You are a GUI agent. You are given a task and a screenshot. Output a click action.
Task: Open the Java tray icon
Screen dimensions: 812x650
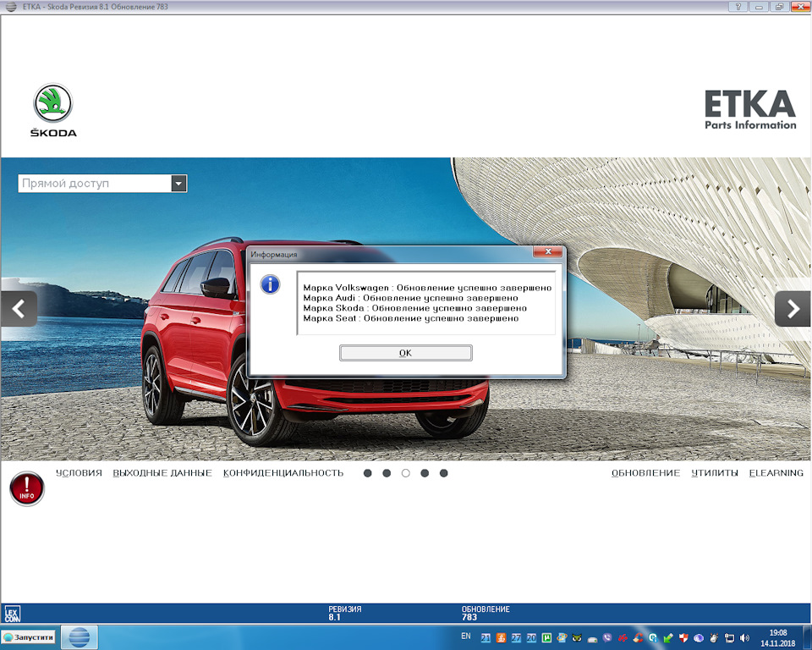[x=502, y=638]
